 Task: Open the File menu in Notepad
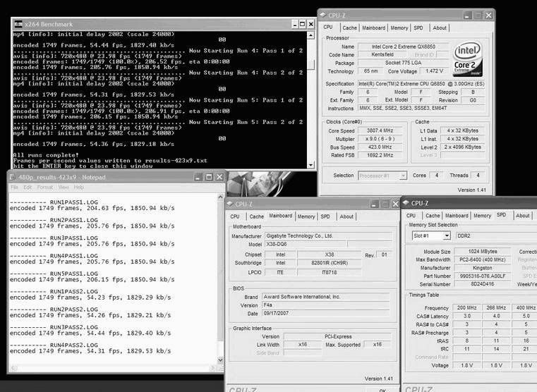(x=14, y=187)
